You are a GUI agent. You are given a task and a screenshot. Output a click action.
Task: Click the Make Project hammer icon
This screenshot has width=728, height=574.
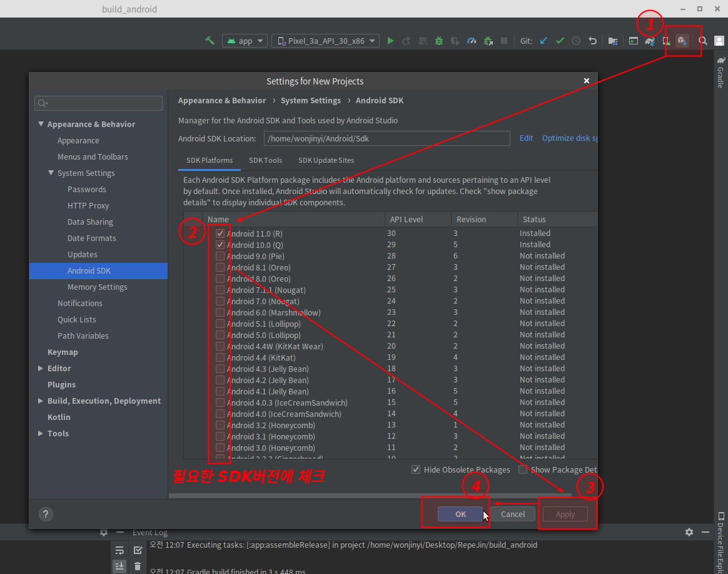[210, 41]
